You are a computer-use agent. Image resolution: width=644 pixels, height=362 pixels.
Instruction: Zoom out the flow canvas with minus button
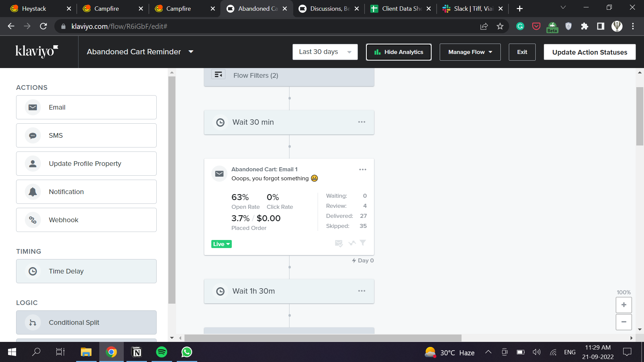[x=624, y=322]
